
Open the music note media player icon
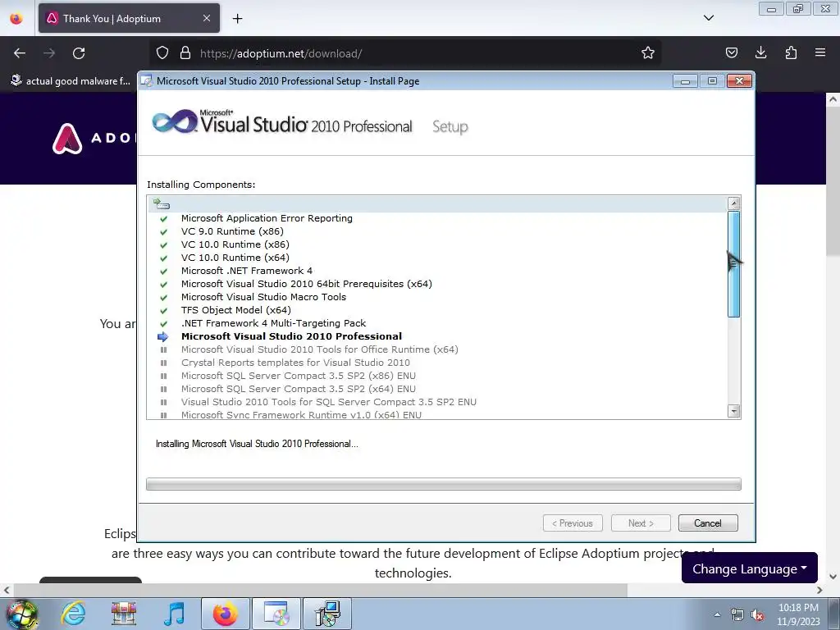pos(174,614)
